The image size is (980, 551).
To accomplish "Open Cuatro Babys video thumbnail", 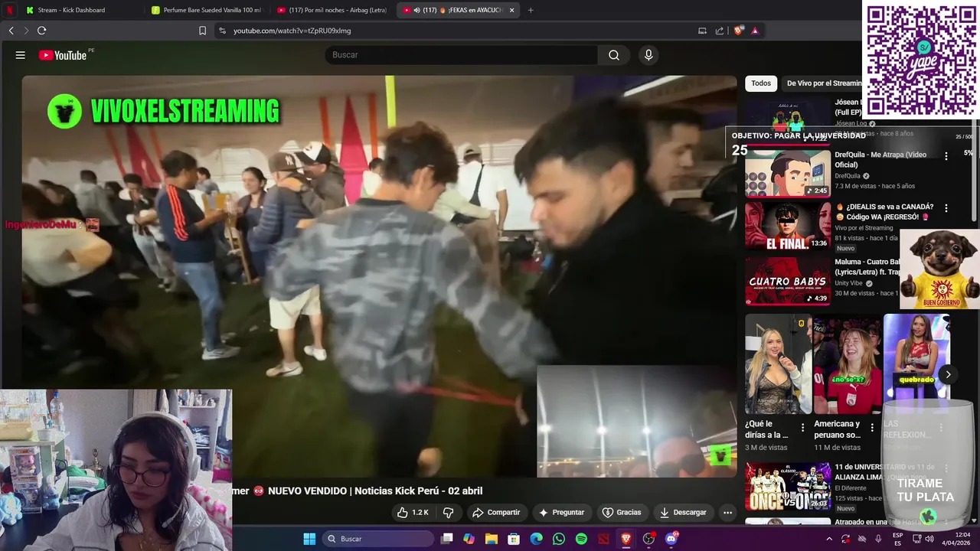I will click(x=788, y=280).
